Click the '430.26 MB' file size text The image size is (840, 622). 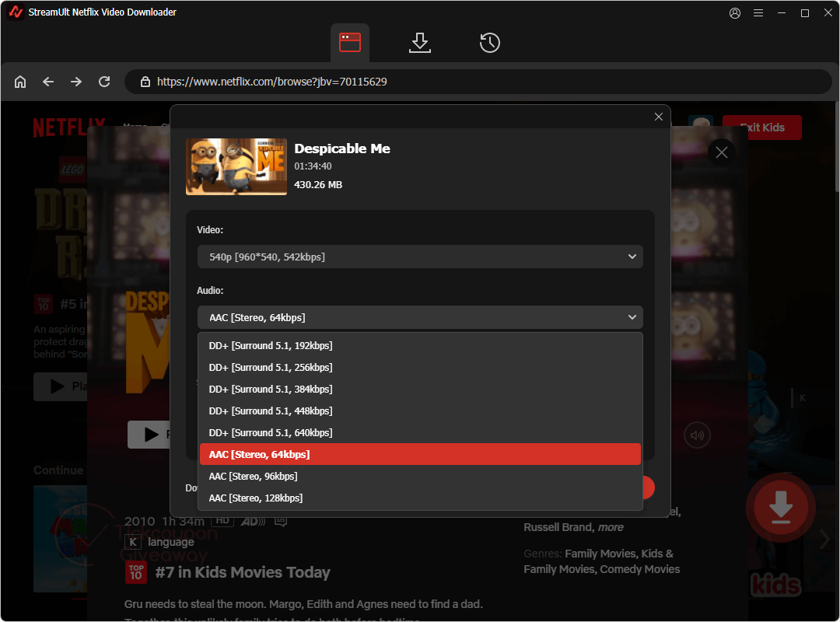pos(317,185)
